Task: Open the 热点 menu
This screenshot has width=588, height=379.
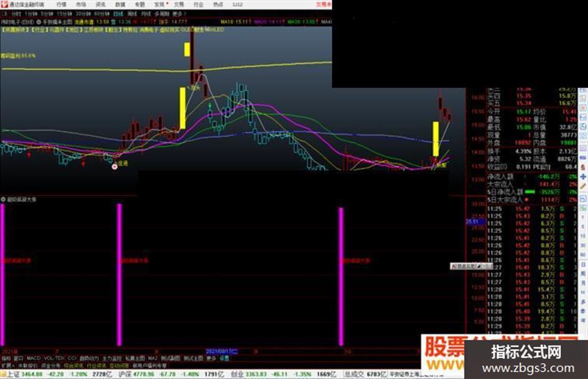Action: coord(218,4)
